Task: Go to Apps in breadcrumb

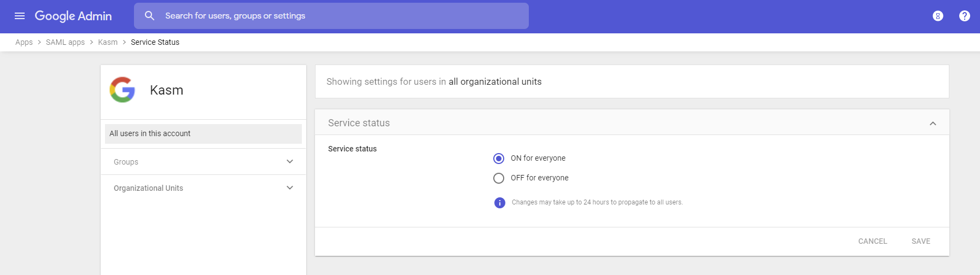Action: (x=24, y=42)
